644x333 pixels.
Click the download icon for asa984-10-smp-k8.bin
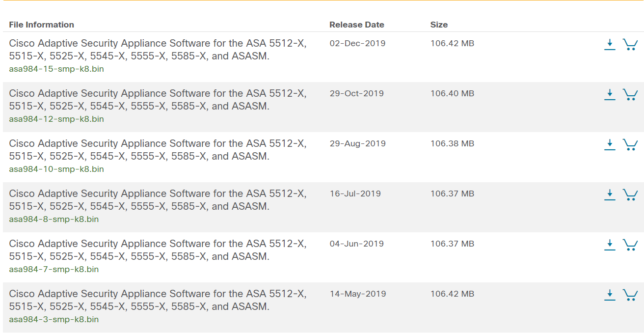point(610,144)
